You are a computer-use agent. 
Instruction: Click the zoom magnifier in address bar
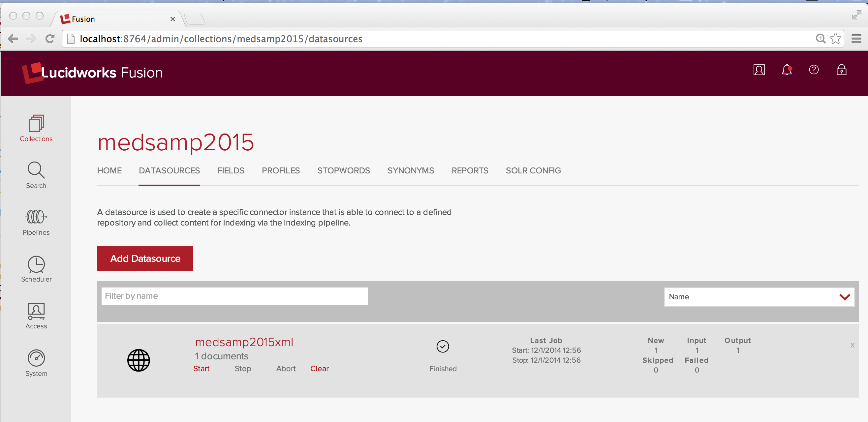click(821, 39)
